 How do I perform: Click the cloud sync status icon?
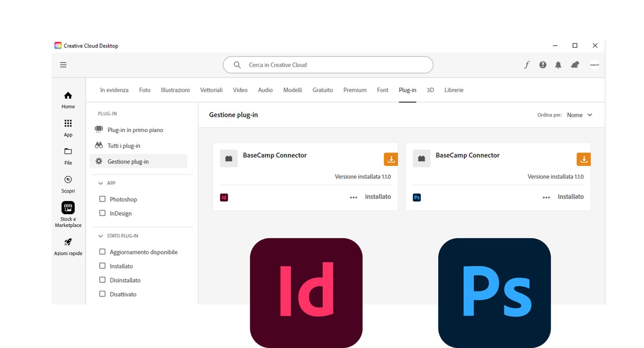pos(575,65)
